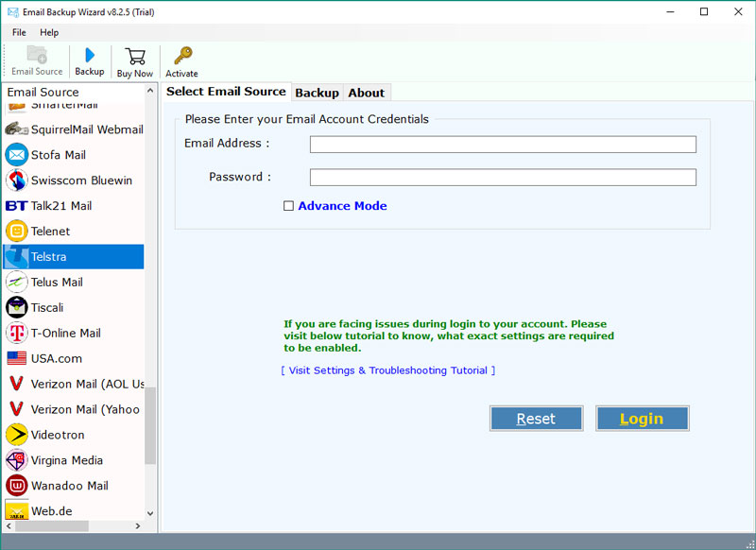Open Visit Settings & Troubleshooting Tutorial link

coord(387,370)
